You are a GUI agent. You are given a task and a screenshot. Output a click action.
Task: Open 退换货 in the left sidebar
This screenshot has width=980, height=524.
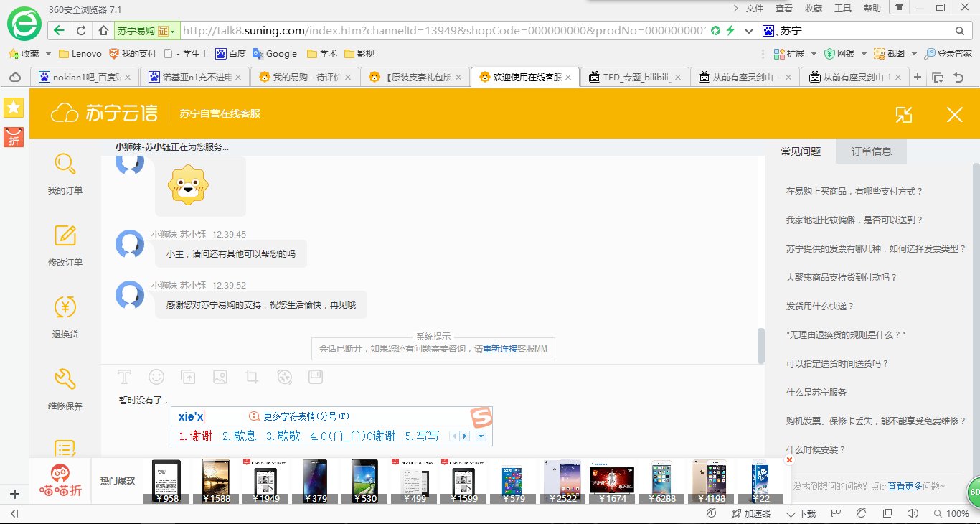coord(65,317)
